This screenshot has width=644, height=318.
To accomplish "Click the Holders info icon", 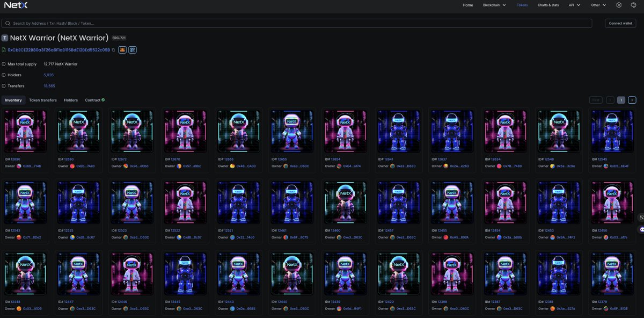I will click(4, 75).
